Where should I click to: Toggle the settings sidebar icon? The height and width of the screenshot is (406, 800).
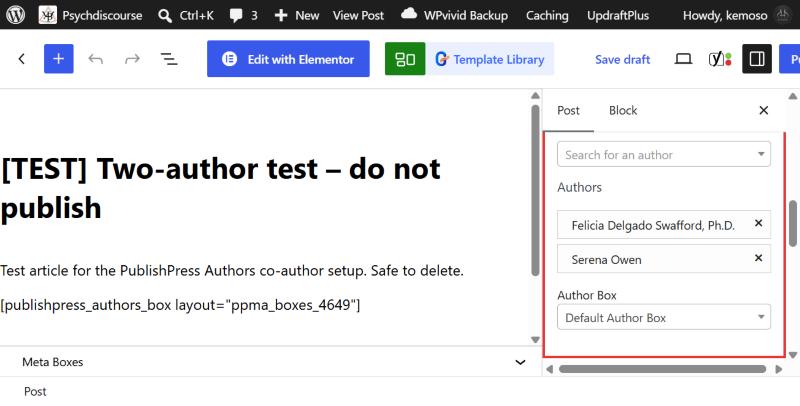[x=757, y=59]
